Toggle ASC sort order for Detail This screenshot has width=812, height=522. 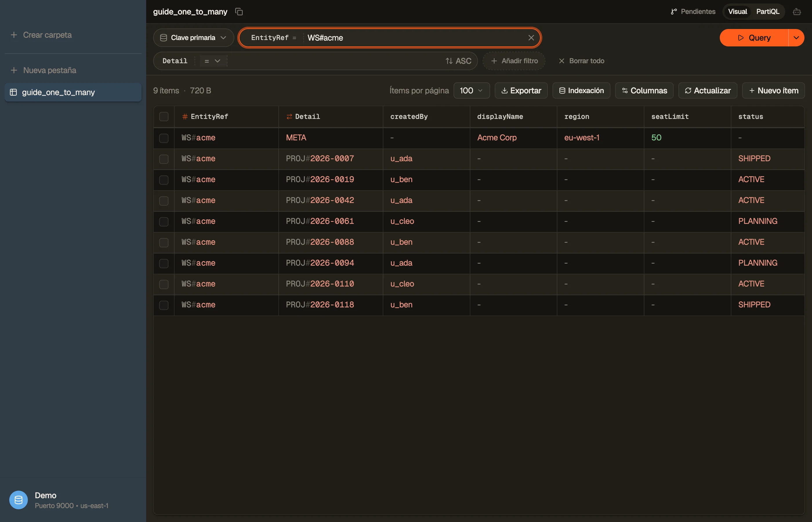tap(458, 61)
